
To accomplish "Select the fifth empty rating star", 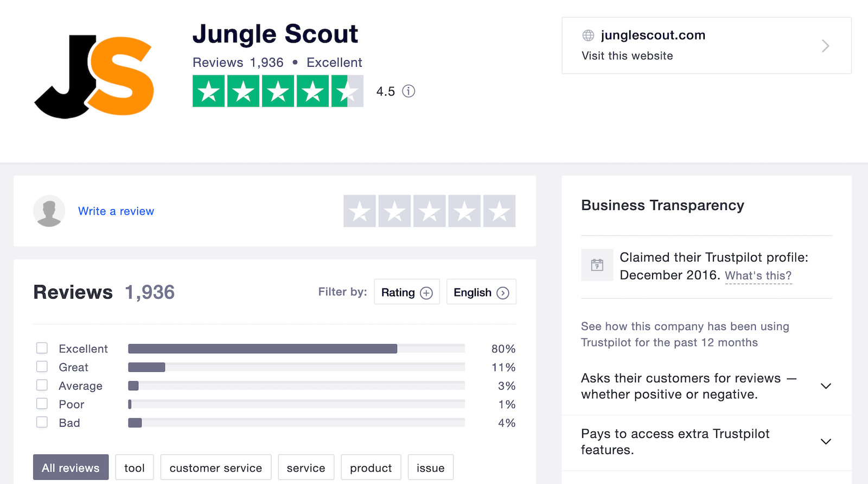I will [499, 211].
